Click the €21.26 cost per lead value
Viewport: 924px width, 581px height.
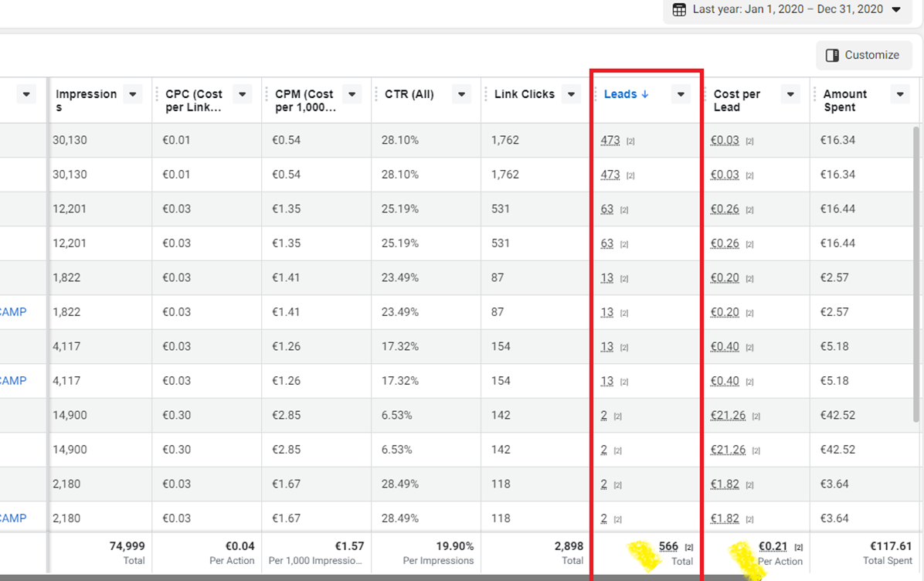click(x=728, y=416)
